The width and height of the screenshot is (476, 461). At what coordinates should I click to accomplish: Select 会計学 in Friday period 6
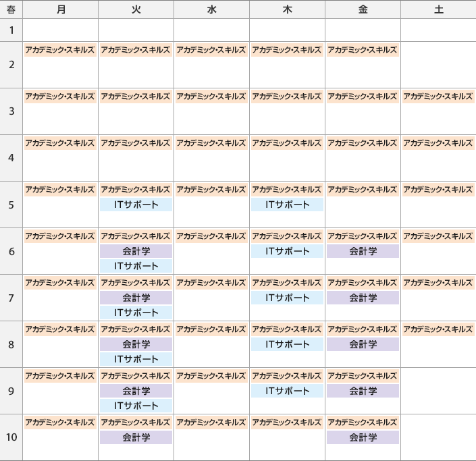(363, 251)
